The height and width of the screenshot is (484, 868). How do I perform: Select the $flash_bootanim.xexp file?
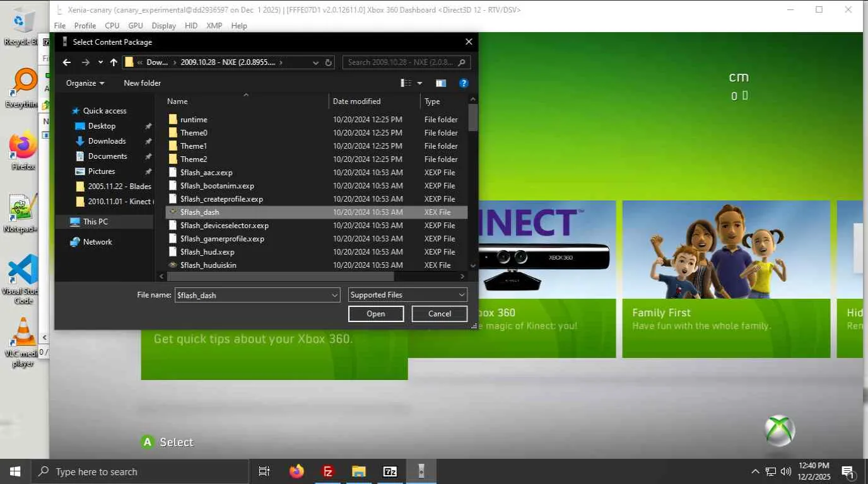tap(315, 186)
